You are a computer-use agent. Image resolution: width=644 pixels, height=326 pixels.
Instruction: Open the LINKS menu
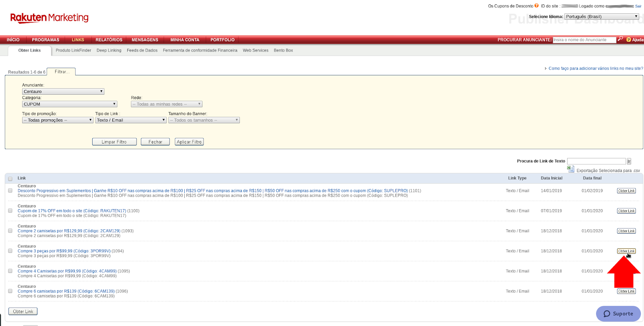(78, 40)
